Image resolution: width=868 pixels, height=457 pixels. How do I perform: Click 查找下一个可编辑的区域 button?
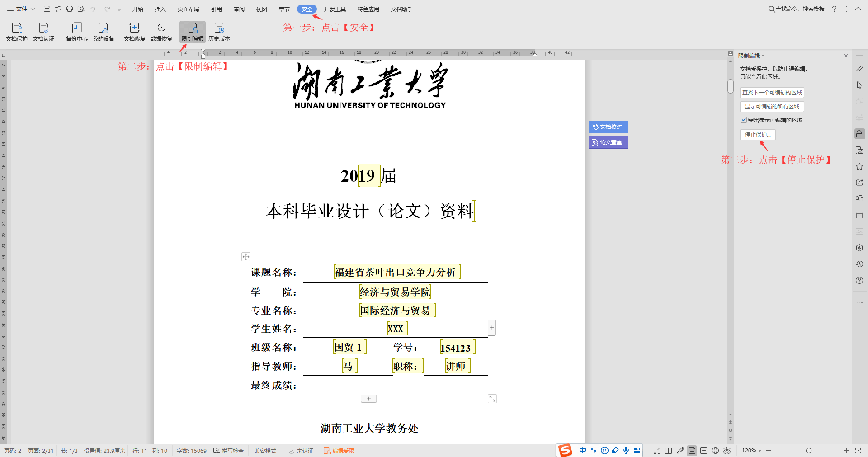coord(772,93)
